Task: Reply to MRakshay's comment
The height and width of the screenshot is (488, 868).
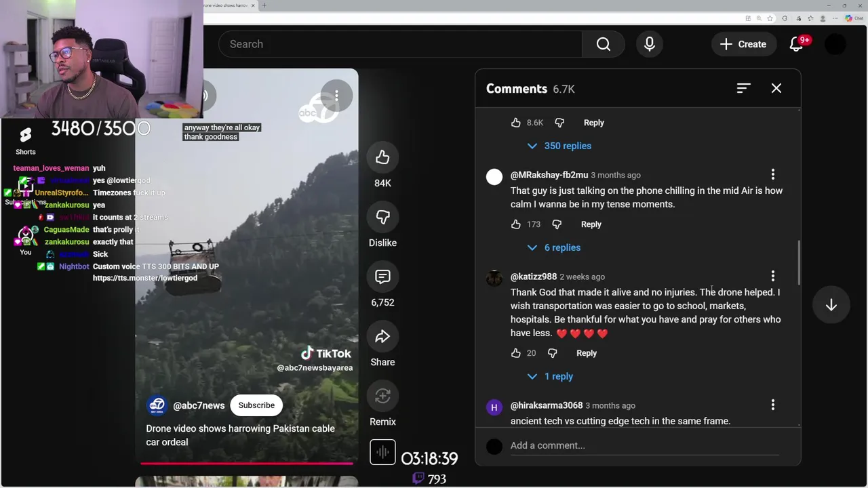Action: click(591, 224)
